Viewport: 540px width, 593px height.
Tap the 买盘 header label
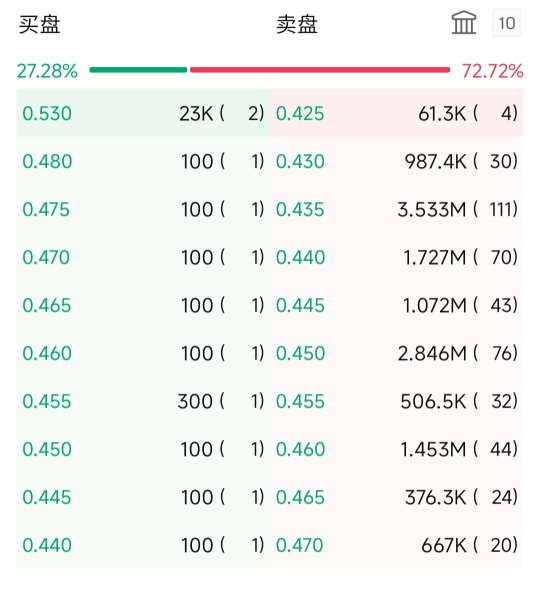click(x=40, y=25)
